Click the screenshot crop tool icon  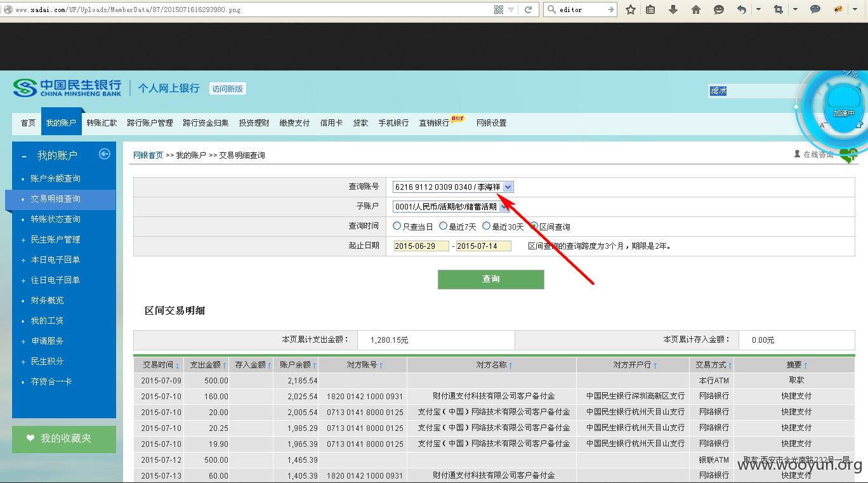[779, 10]
